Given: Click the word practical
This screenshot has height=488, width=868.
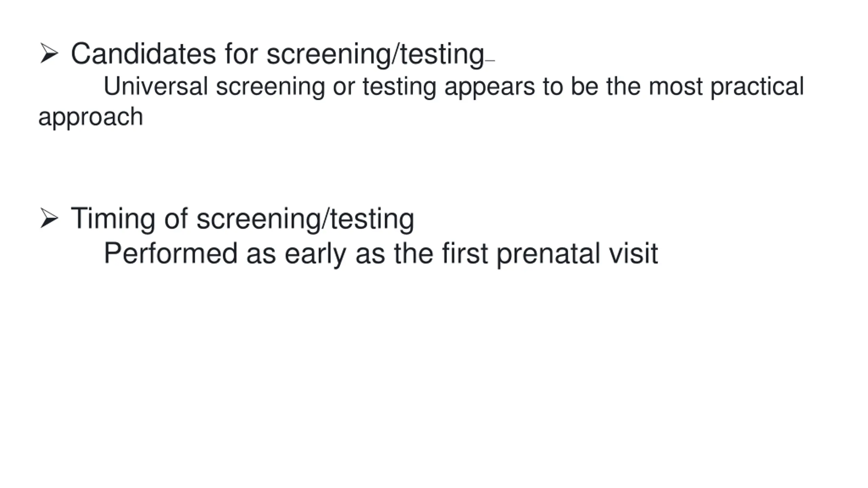Looking at the screenshot, I should tap(757, 87).
